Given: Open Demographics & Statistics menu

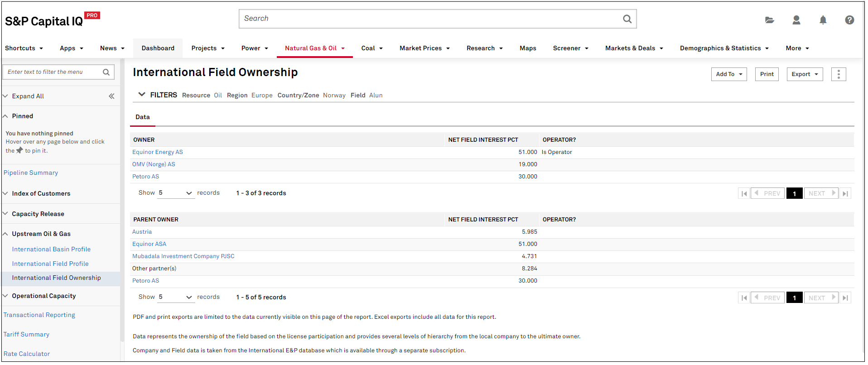Looking at the screenshot, I should 724,48.
